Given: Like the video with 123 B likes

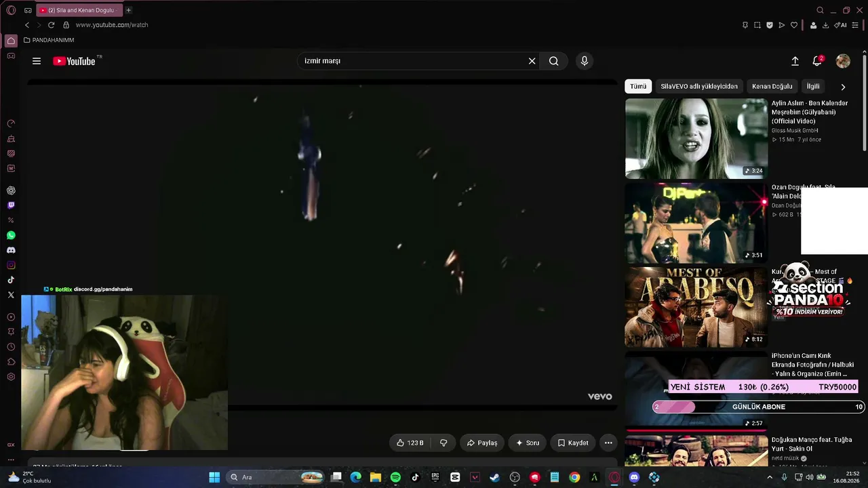Looking at the screenshot, I should click(x=410, y=443).
